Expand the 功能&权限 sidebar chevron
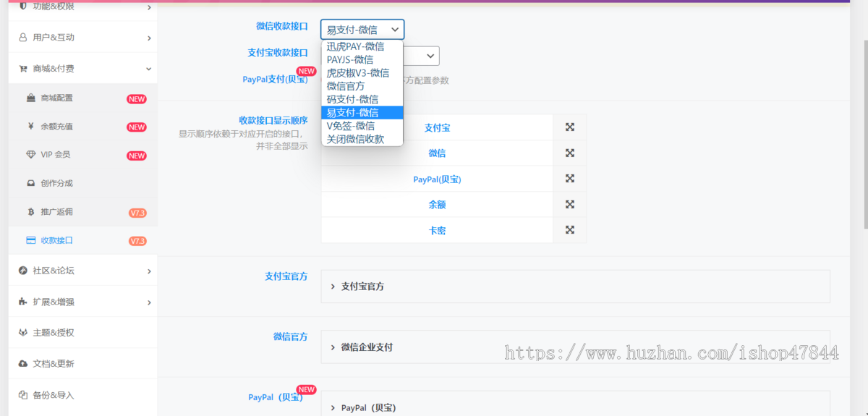The height and width of the screenshot is (416, 868). (x=149, y=7)
